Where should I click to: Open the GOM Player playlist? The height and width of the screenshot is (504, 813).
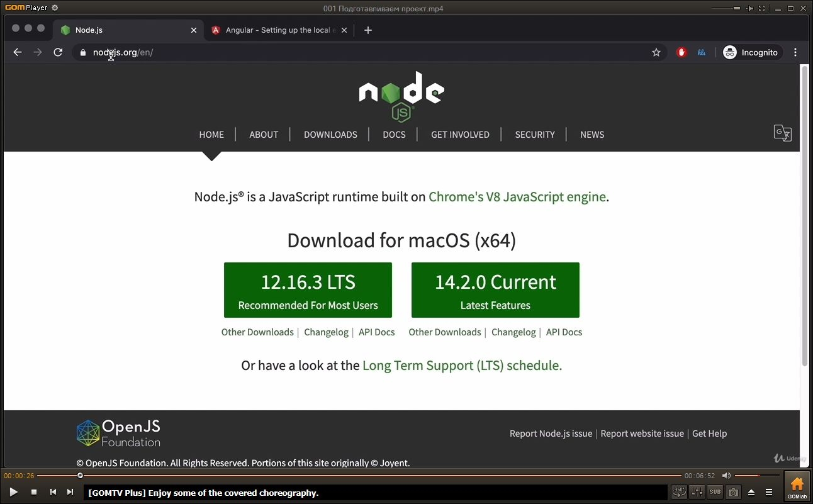[x=769, y=492]
